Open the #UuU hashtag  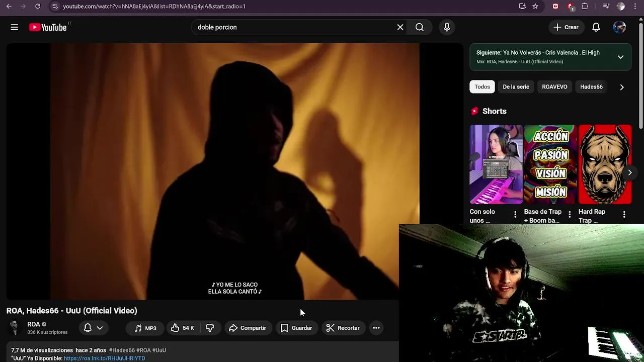point(159,350)
